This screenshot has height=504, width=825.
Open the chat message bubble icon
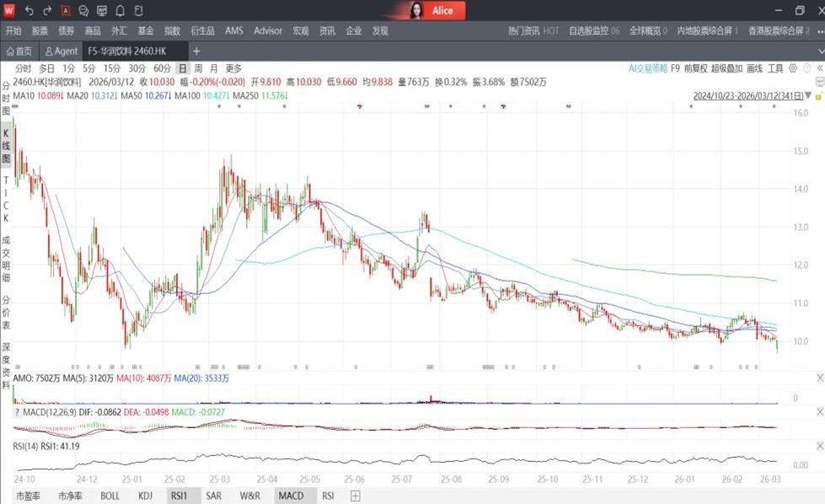[83, 11]
